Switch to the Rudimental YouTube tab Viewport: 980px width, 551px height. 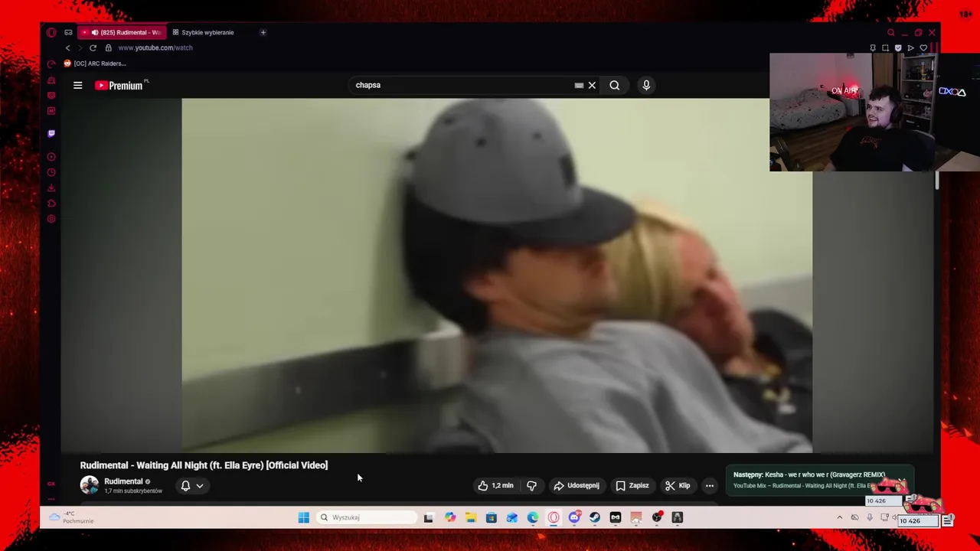point(122,32)
